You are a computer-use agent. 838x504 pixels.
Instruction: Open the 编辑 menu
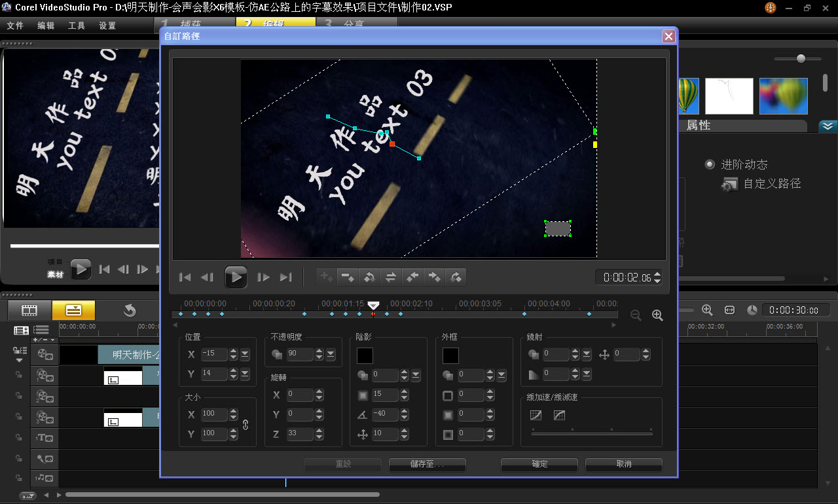[46, 26]
